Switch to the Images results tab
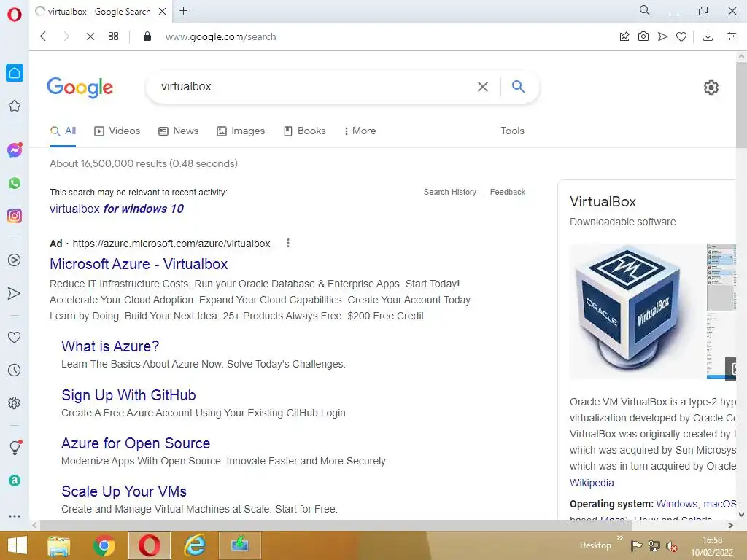 coord(241,131)
